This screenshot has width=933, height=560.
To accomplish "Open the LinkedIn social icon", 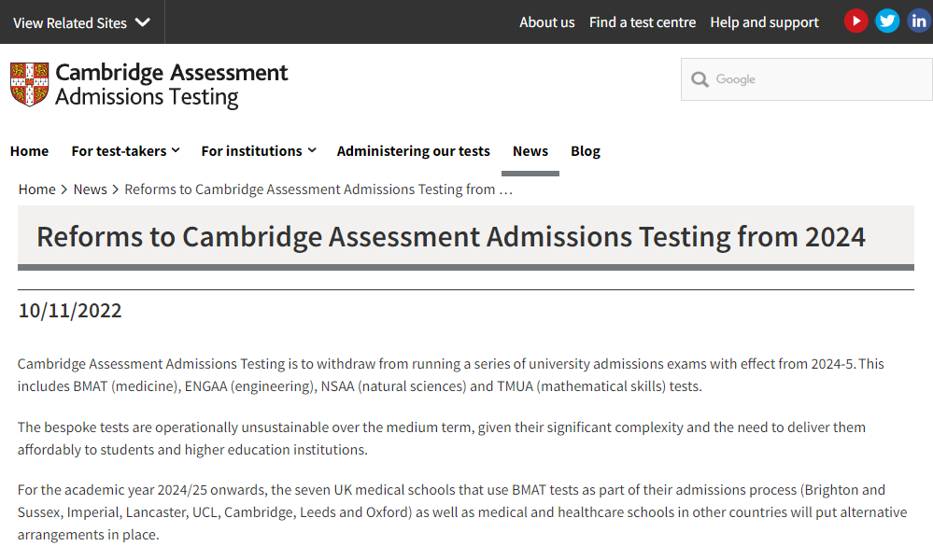I will 919,21.
